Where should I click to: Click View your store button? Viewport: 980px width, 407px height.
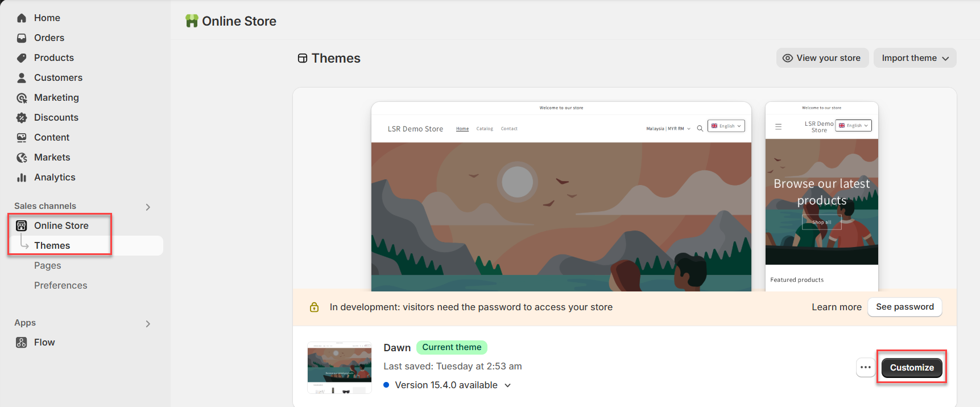822,58
